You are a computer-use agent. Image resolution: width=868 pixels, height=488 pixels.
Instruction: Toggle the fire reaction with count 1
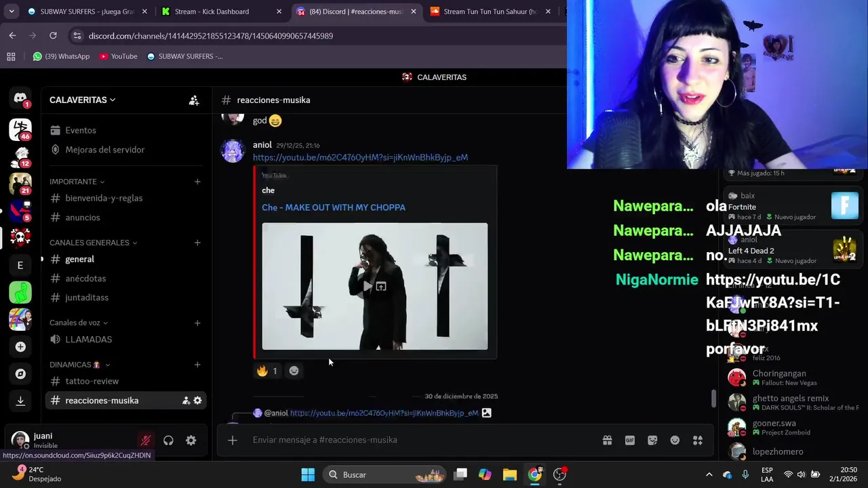[267, 371]
